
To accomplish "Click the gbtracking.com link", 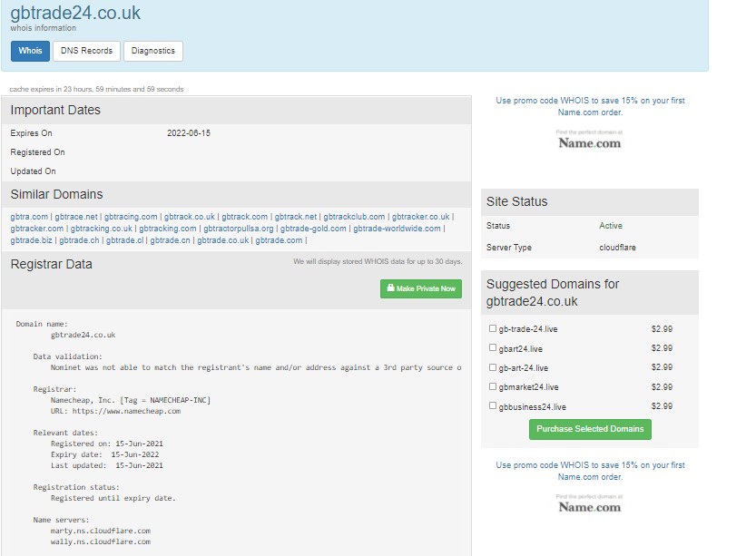I will pos(168,229).
